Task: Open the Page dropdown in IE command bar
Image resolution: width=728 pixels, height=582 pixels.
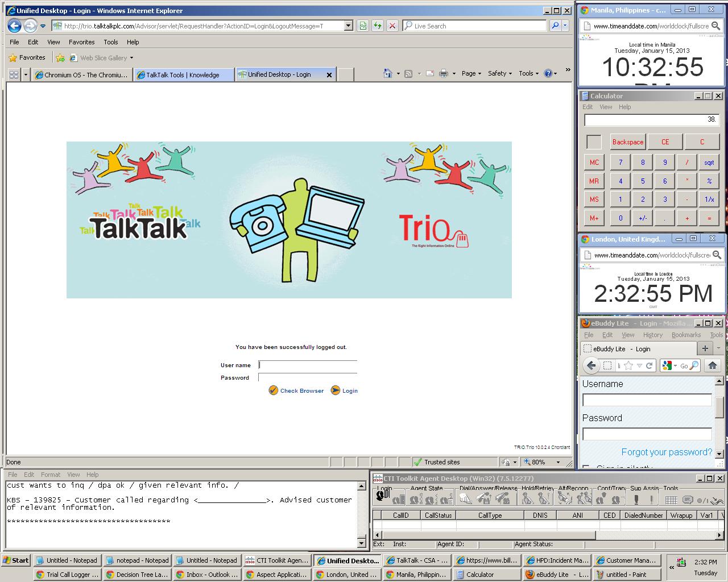Action: (x=471, y=73)
